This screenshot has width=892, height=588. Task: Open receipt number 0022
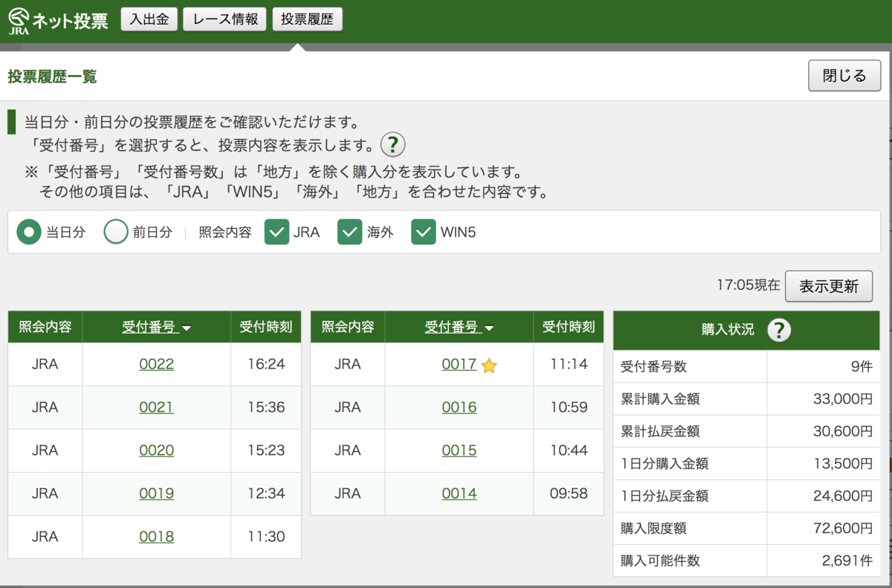(x=156, y=364)
